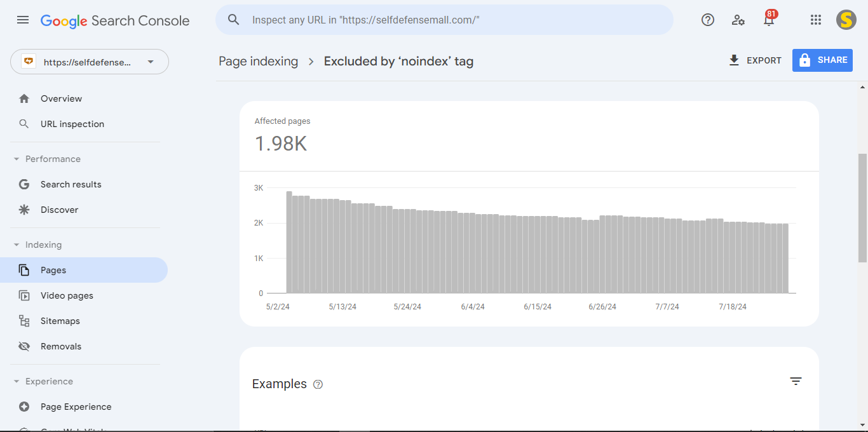Open the property selector dropdown
The height and width of the screenshot is (432, 868).
coord(90,62)
